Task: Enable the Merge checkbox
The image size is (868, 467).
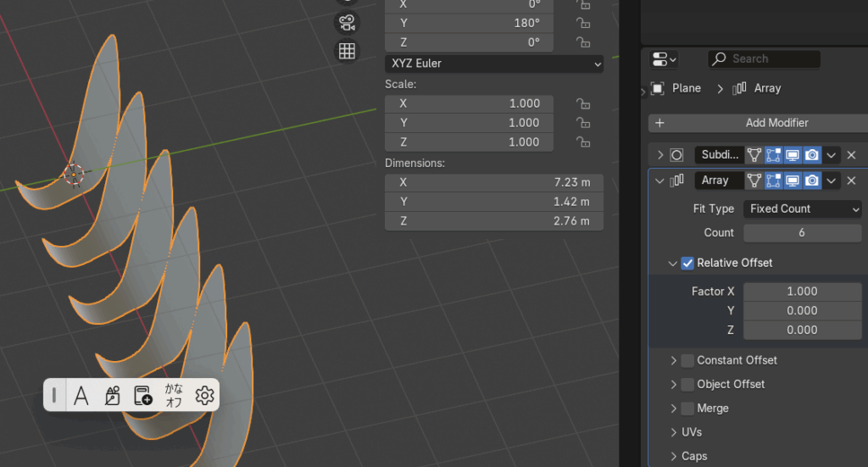Action: pyautogui.click(x=687, y=409)
